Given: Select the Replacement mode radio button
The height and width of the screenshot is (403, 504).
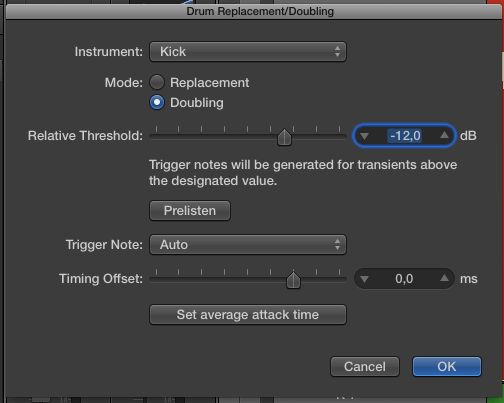Looking at the screenshot, I should (157, 82).
